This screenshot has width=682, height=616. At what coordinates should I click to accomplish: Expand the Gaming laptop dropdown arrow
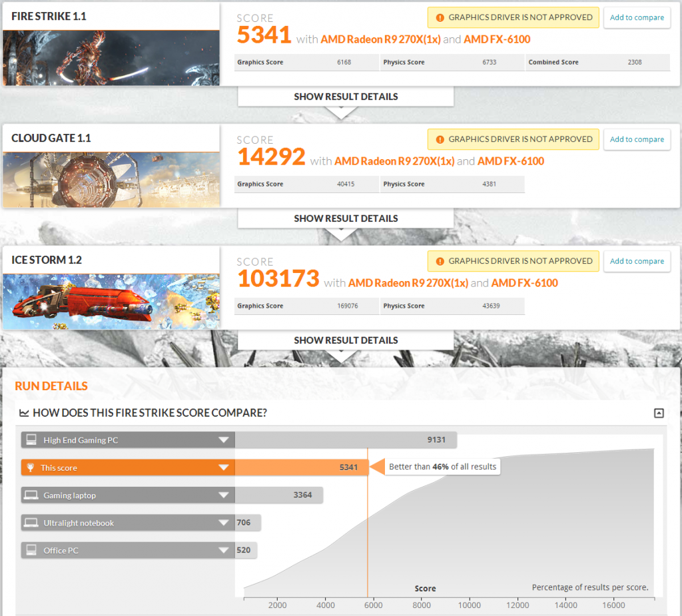[x=224, y=495]
